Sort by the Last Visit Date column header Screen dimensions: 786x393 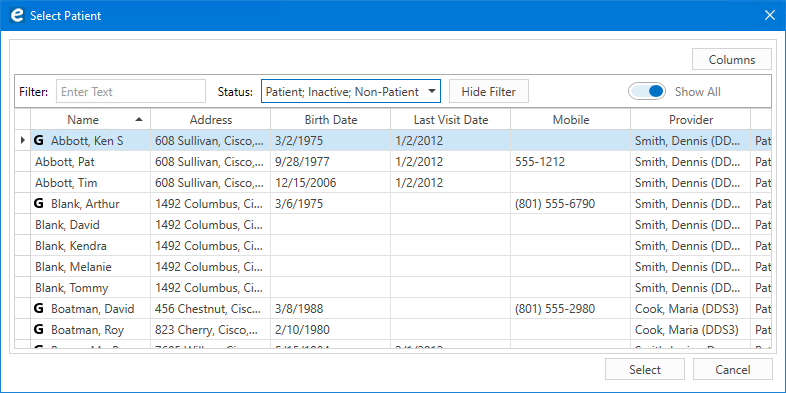[x=451, y=120]
